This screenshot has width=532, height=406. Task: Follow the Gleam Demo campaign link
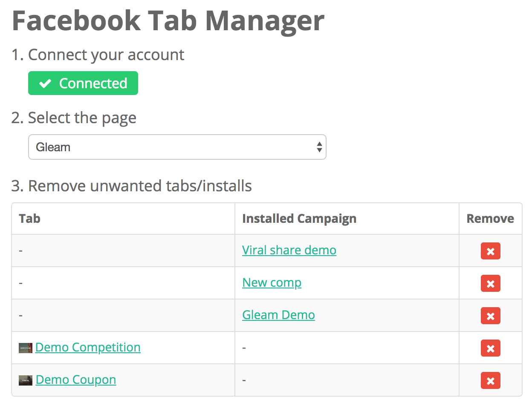[278, 315]
